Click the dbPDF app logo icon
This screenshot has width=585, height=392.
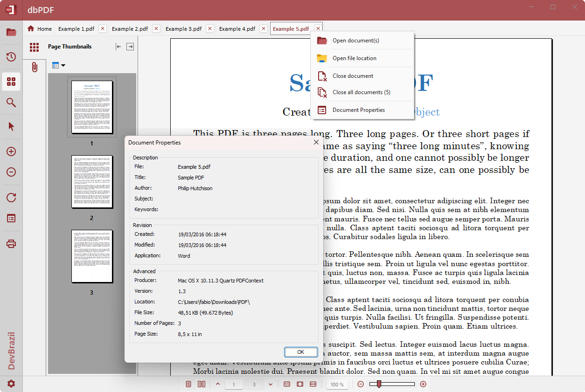click(x=10, y=10)
